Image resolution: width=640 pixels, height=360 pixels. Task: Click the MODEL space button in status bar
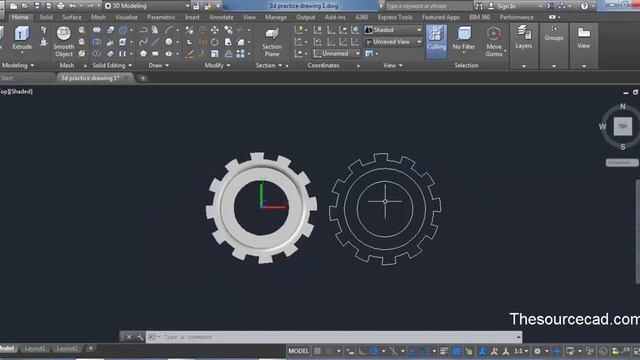click(299, 351)
